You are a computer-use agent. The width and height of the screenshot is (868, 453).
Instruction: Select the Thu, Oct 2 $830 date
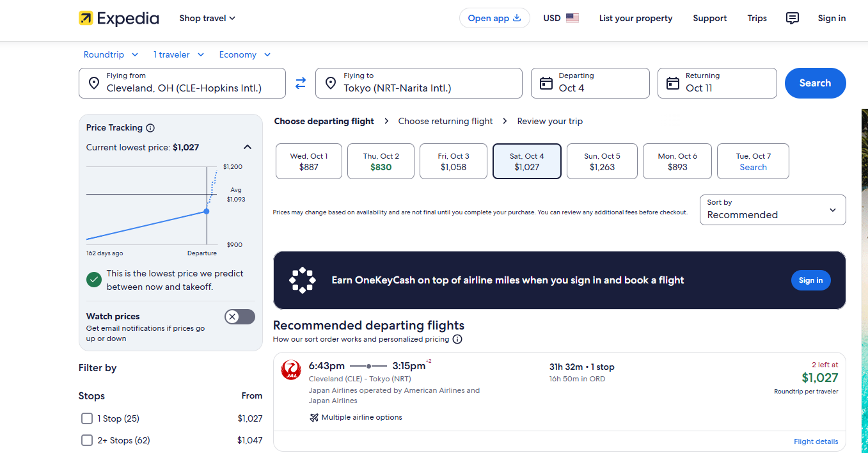(381, 161)
